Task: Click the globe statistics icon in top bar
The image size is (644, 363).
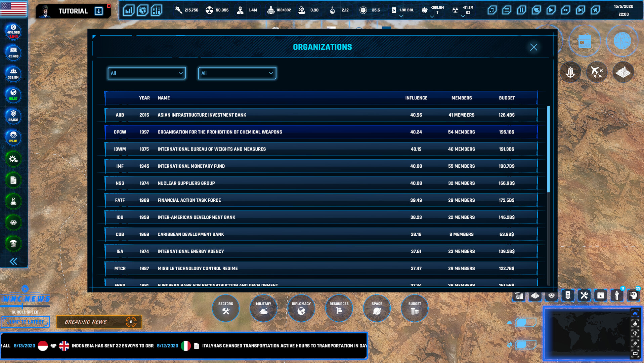Action: (142, 10)
